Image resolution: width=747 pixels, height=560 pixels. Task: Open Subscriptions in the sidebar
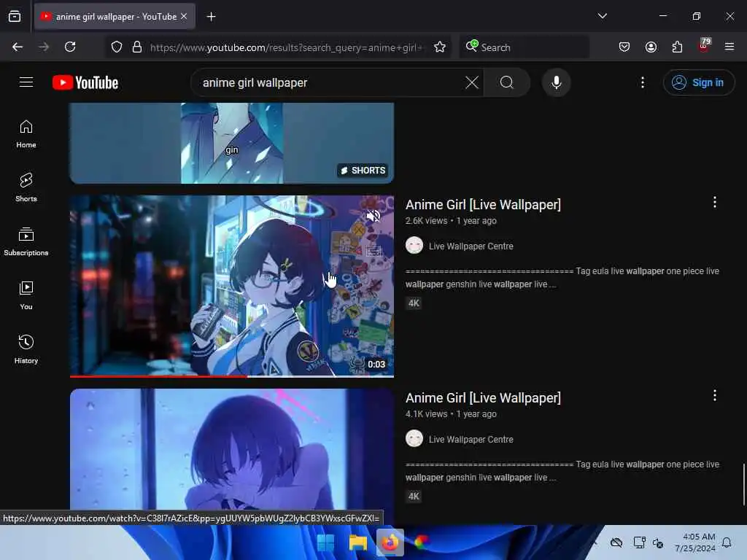26,242
